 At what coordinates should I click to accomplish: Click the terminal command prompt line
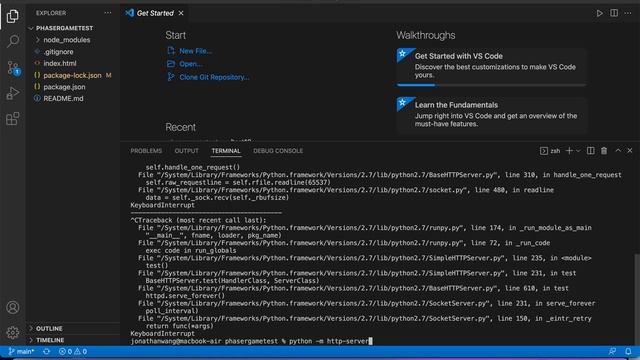251,341
